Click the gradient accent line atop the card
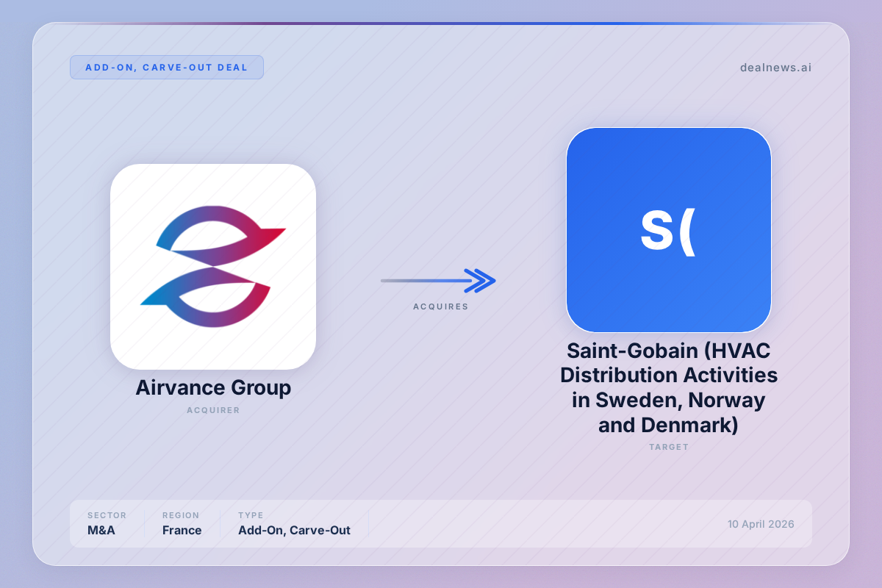 [x=441, y=24]
